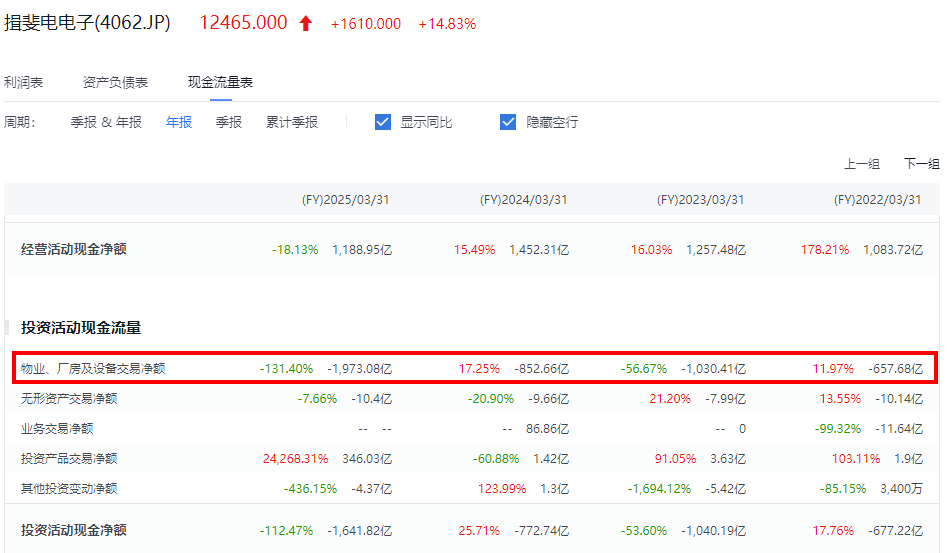Viewport: 947px width, 553px height.
Task: Click the 业务交易净额 row label
Action: (x=57, y=429)
